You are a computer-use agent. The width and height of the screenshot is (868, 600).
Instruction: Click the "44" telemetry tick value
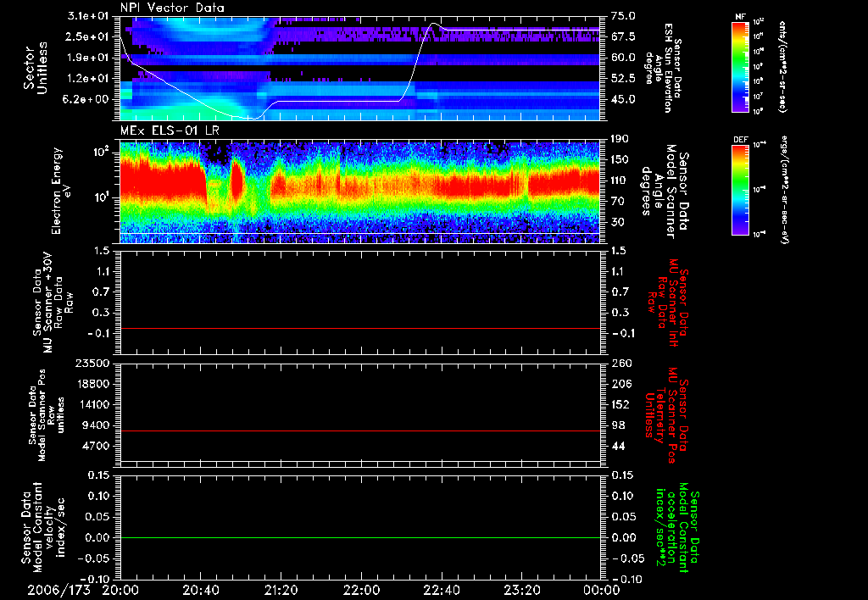point(618,446)
